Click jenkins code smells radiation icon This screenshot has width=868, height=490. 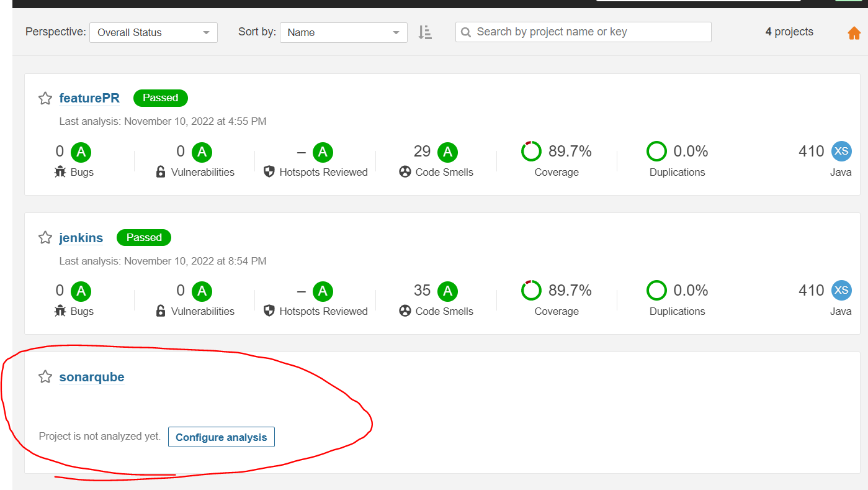[405, 311]
